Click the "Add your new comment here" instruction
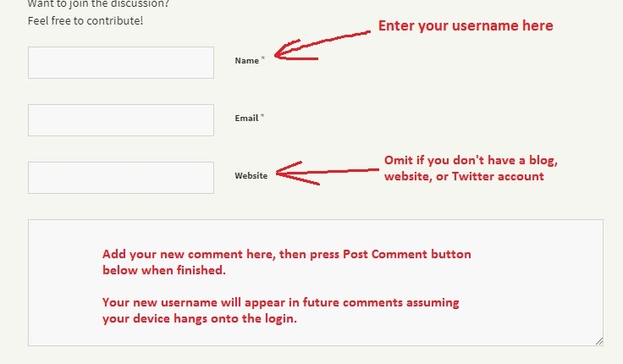This screenshot has height=364, width=623. click(x=286, y=254)
